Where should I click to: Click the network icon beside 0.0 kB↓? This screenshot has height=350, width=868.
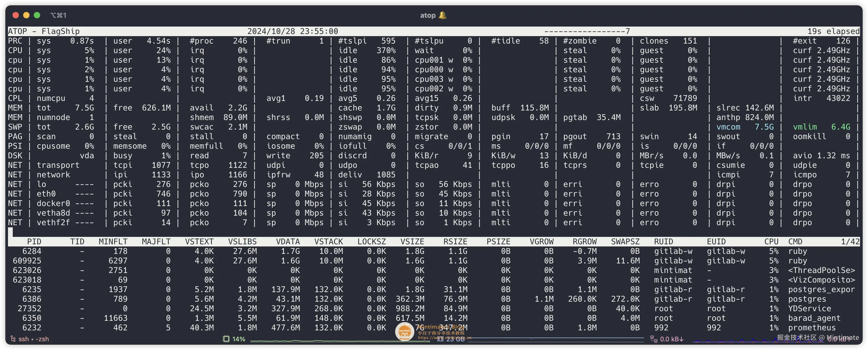tap(653, 339)
